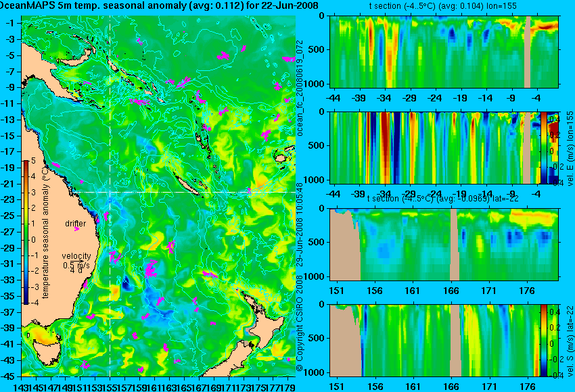Click the 't section lon=155' plot title

point(442,6)
